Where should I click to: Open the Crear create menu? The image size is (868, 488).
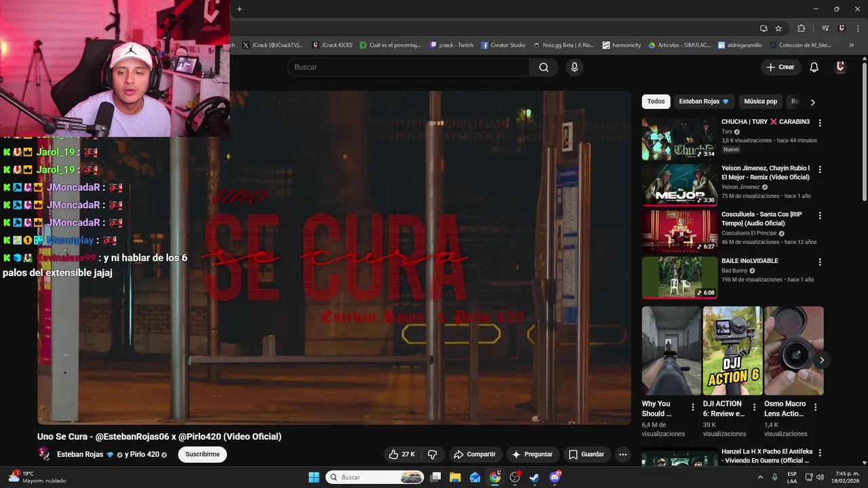pos(780,67)
